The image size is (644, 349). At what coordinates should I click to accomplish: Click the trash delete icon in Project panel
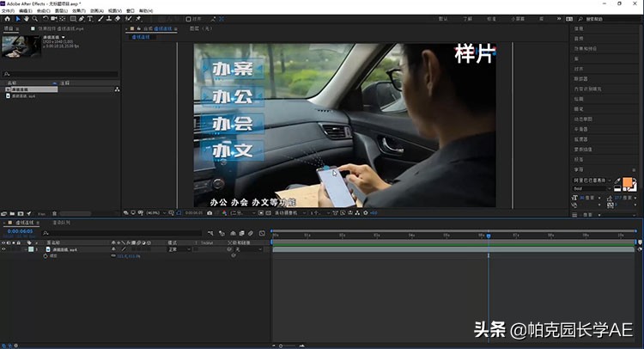(x=54, y=214)
